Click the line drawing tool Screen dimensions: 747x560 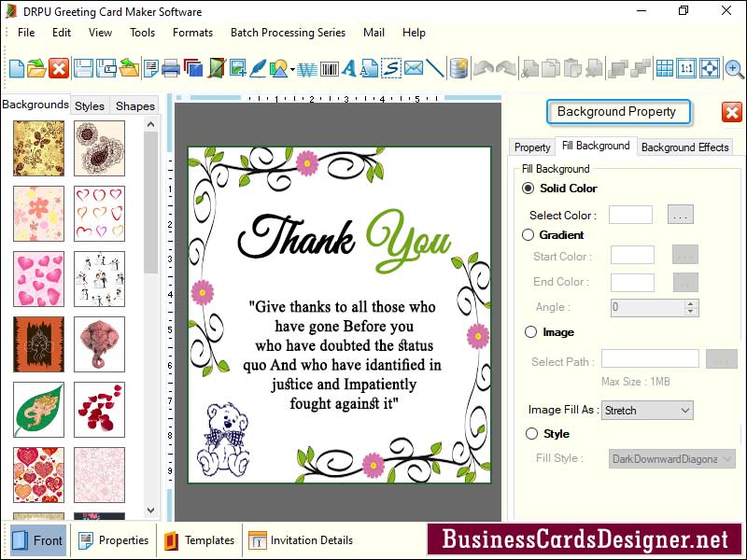(435, 68)
